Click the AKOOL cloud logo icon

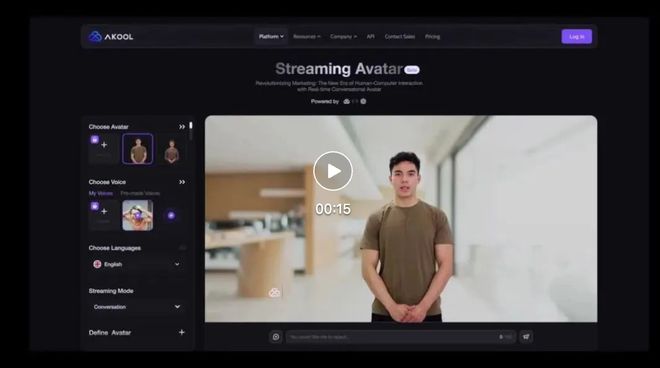[x=95, y=37]
